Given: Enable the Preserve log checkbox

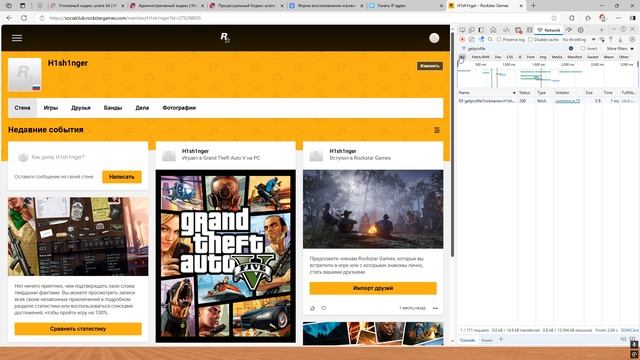Looking at the screenshot, I should point(499,40).
